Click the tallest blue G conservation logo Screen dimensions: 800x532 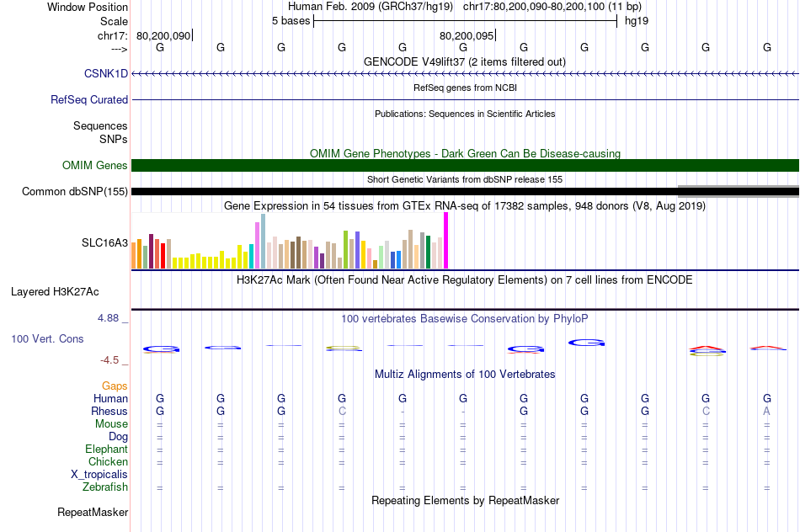586,343
